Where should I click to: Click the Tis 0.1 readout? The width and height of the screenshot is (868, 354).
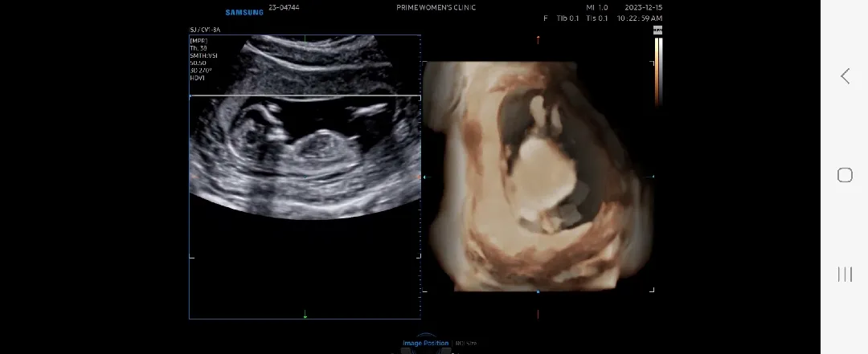(x=596, y=18)
